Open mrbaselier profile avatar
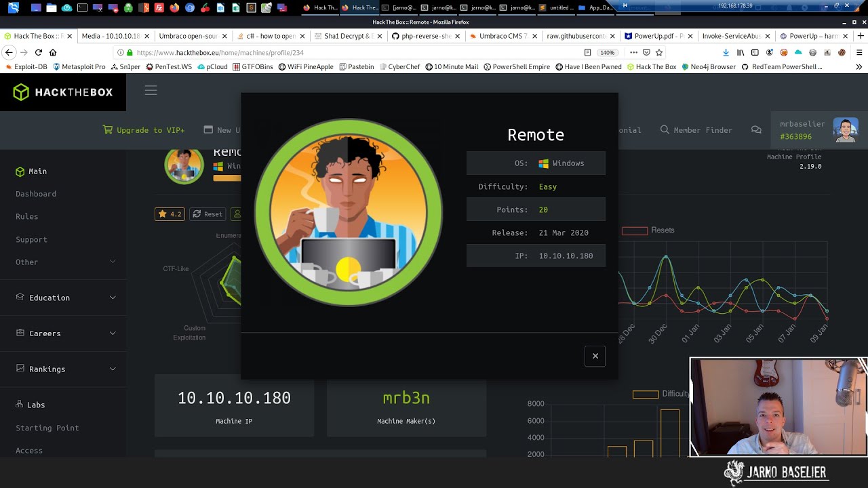The height and width of the screenshot is (488, 868). point(845,129)
